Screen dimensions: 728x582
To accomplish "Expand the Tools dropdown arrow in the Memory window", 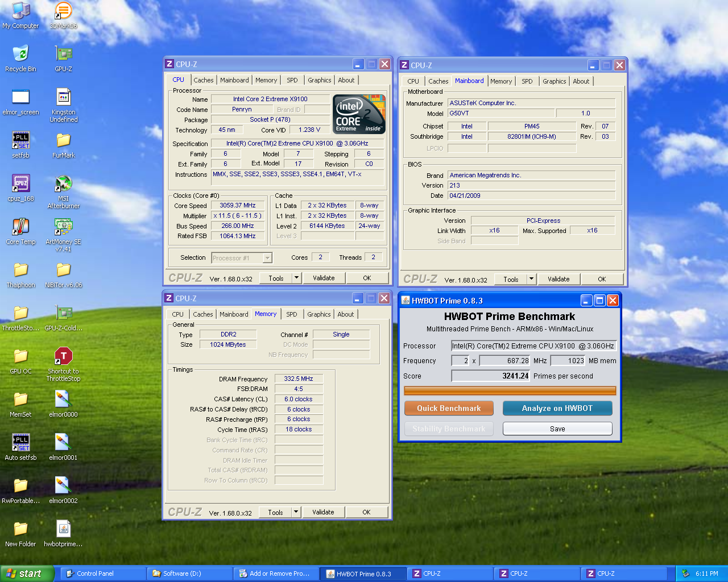I will [296, 512].
